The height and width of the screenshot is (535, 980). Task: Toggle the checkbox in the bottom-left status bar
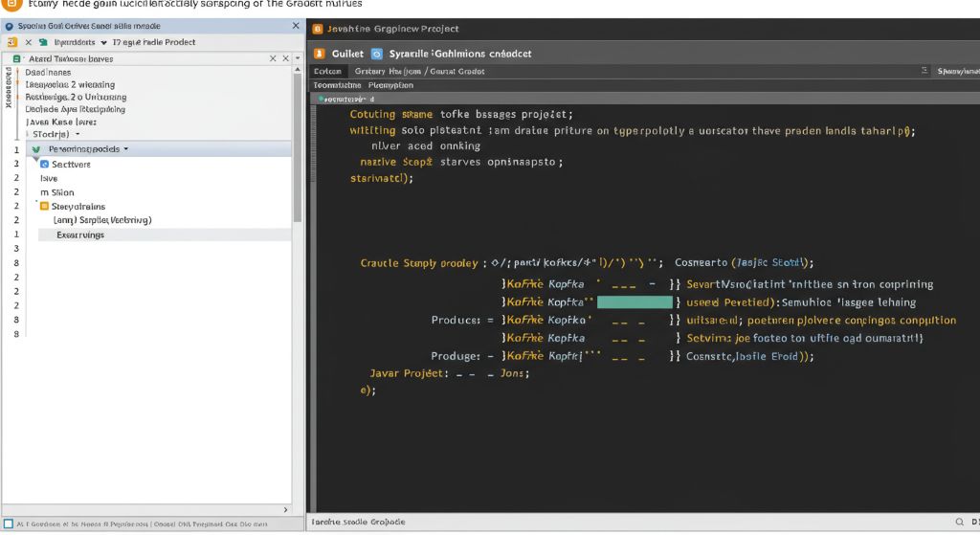(x=8, y=524)
